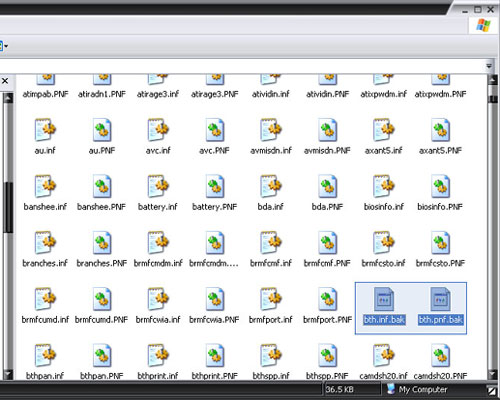Select the battery.PNF file icon
The height and width of the screenshot is (400, 500).
click(214, 186)
